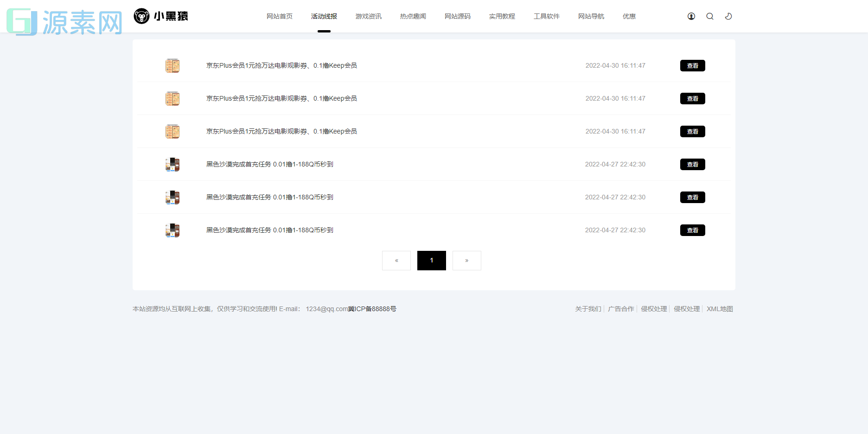Open the 网站导航 menu item
The width and height of the screenshot is (868, 434).
[x=591, y=16]
